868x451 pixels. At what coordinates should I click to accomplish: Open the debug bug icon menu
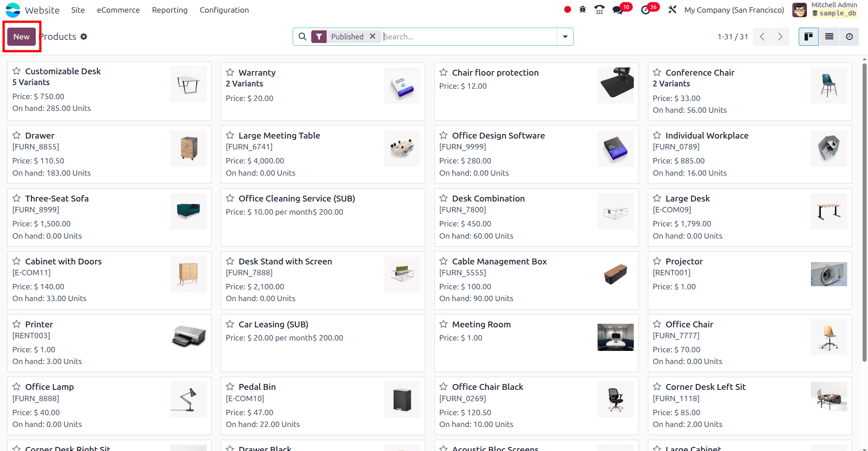pyautogui.click(x=583, y=10)
